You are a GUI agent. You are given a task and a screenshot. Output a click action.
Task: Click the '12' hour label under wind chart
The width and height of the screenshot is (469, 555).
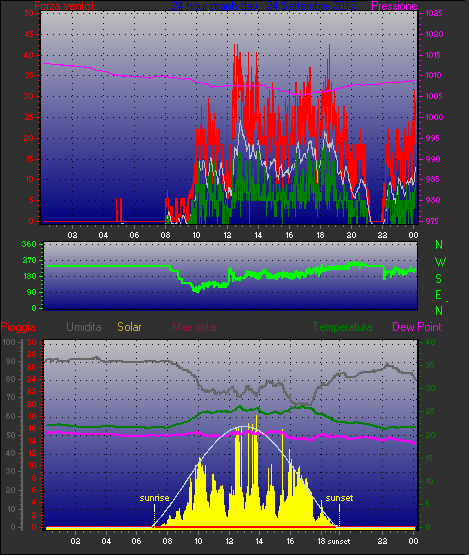[227, 235]
